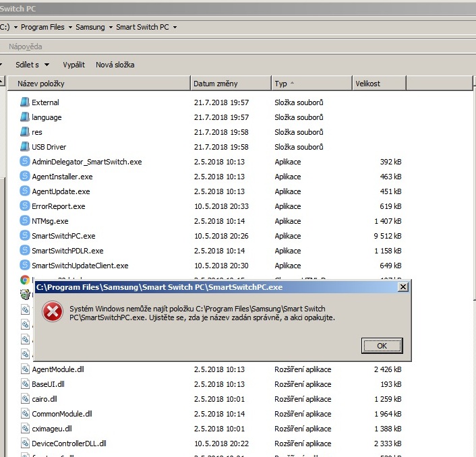Click the ErrorReport.exe app icon

click(x=25, y=206)
